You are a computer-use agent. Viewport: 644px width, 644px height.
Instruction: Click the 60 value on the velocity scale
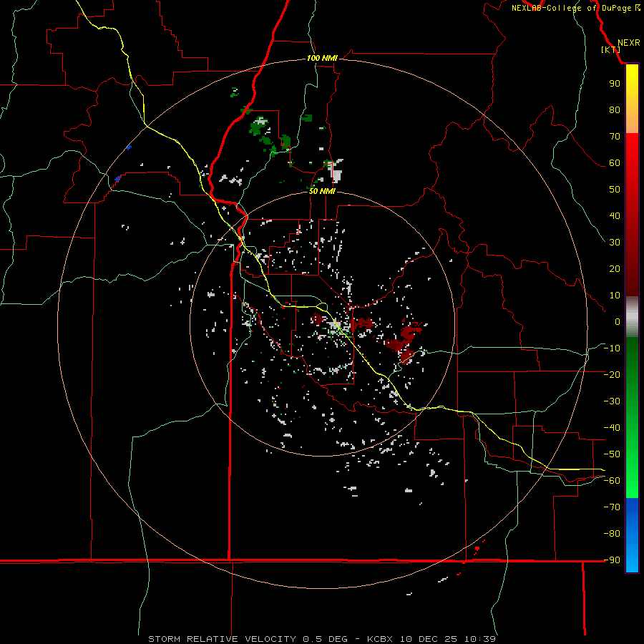[x=615, y=163]
